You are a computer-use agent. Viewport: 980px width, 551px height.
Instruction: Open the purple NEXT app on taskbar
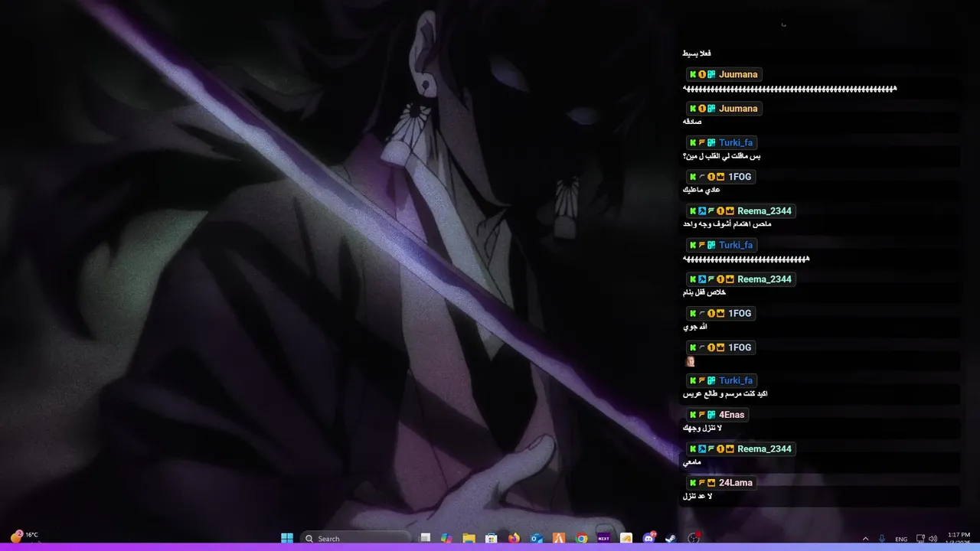(x=604, y=538)
